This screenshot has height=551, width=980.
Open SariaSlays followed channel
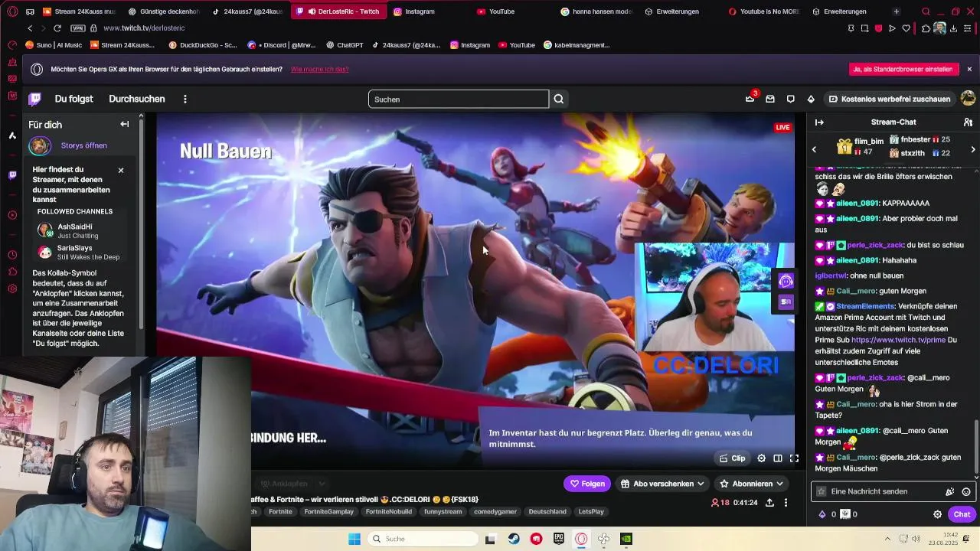coord(79,253)
